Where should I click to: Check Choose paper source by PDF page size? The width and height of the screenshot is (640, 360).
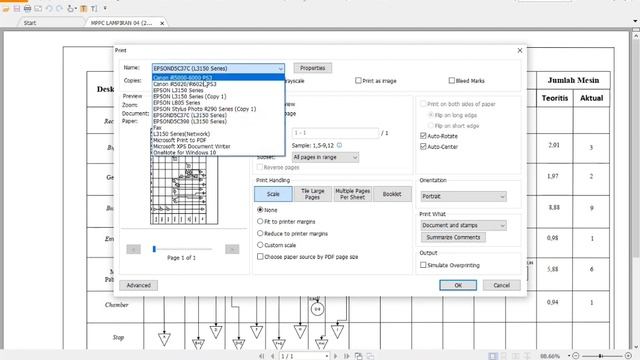[x=260, y=256]
